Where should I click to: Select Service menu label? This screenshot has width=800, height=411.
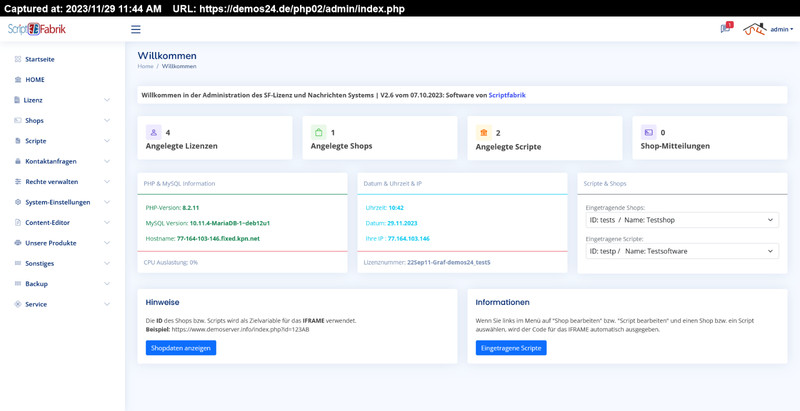pos(36,304)
